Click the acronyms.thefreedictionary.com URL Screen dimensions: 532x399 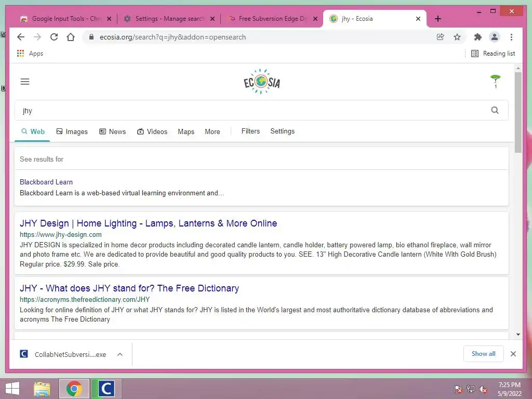click(x=85, y=299)
